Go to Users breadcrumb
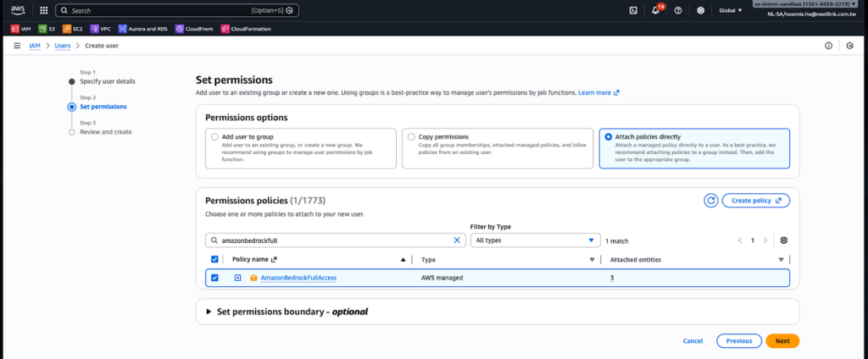Viewport: 868px width, 359px height. coord(63,46)
